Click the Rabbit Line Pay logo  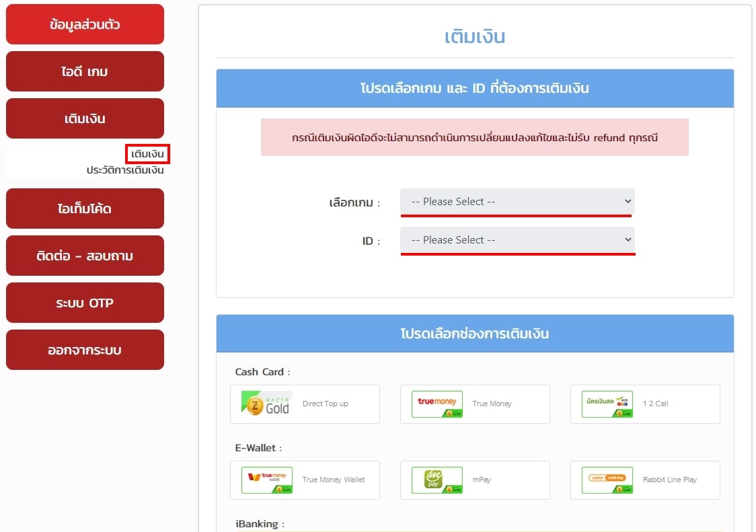[607, 480]
